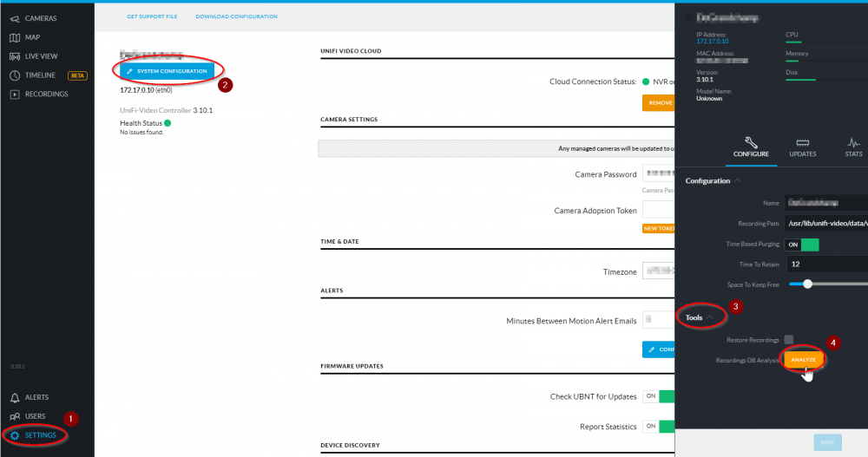The height and width of the screenshot is (457, 868).
Task: Go to Recordings menu item
Action: pos(47,95)
